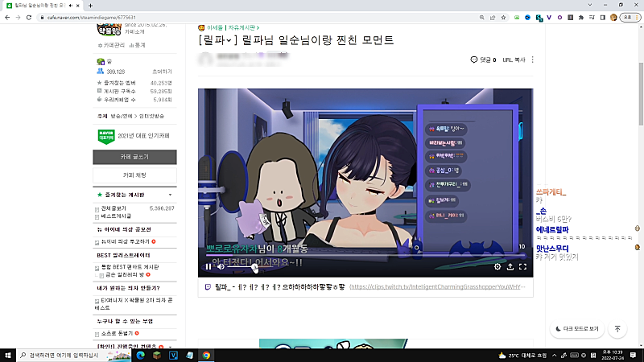Open Chrome taskbar icon
Screen dimensions: 644x362
click(x=206, y=355)
